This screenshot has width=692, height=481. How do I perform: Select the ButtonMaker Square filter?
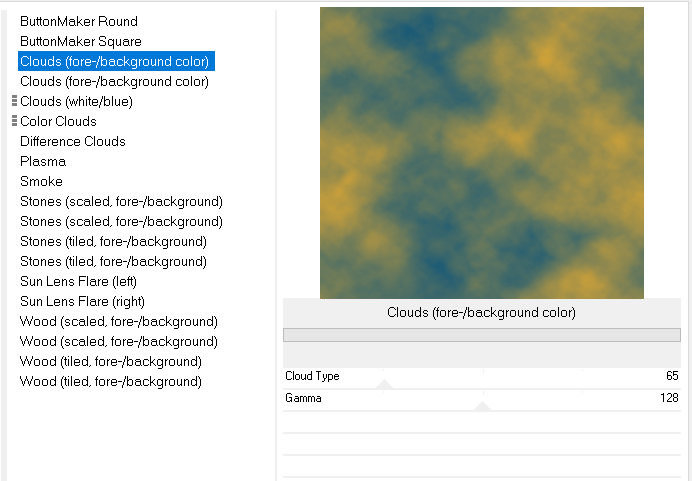tap(81, 41)
